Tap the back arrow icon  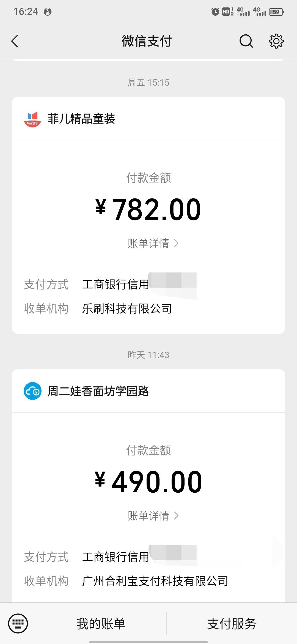click(15, 41)
